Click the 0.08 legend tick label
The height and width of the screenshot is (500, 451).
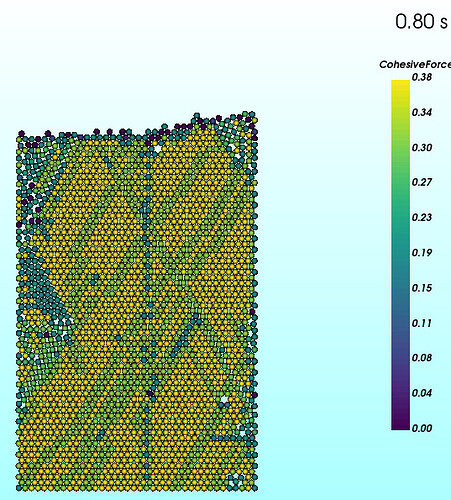(422, 358)
